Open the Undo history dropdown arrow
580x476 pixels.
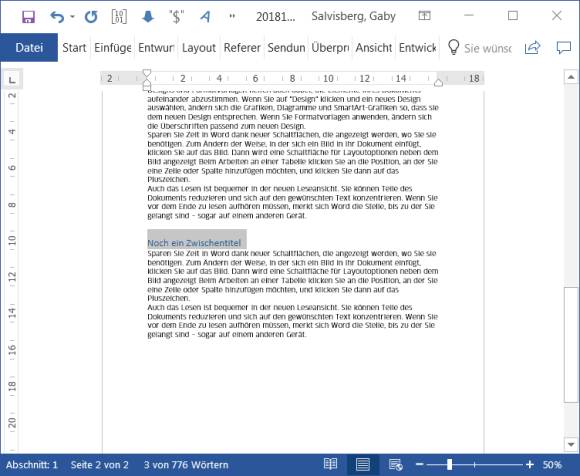pyautogui.click(x=72, y=17)
